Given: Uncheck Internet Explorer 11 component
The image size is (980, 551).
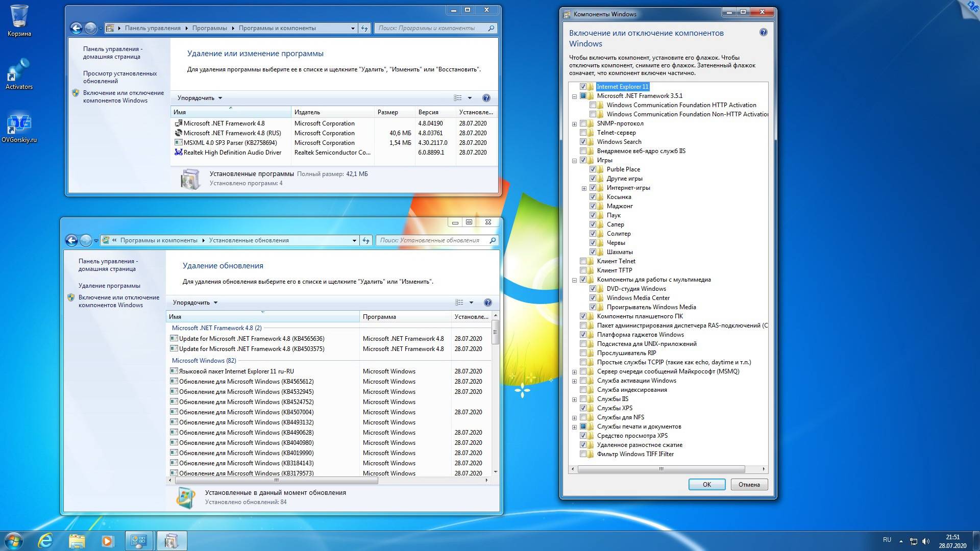Looking at the screenshot, I should pyautogui.click(x=583, y=87).
